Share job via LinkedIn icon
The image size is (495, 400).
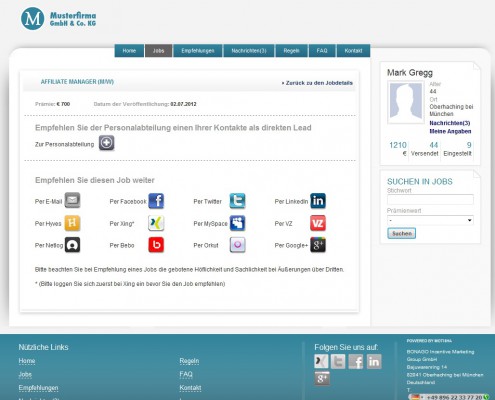(x=318, y=201)
